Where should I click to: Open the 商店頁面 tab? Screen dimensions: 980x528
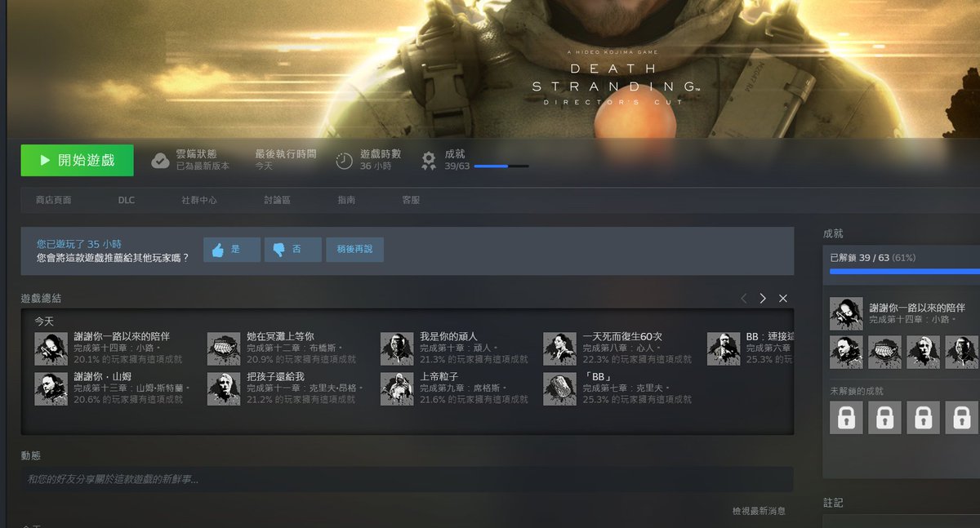[x=54, y=200]
